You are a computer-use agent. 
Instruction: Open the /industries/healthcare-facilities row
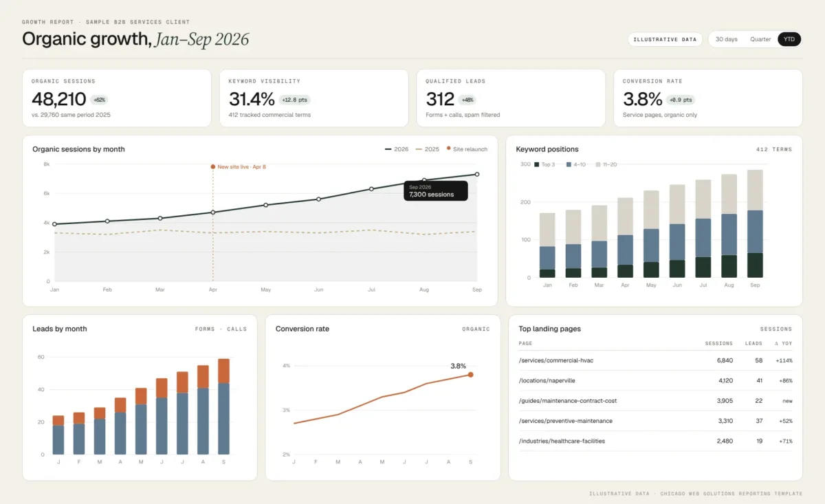coord(655,441)
